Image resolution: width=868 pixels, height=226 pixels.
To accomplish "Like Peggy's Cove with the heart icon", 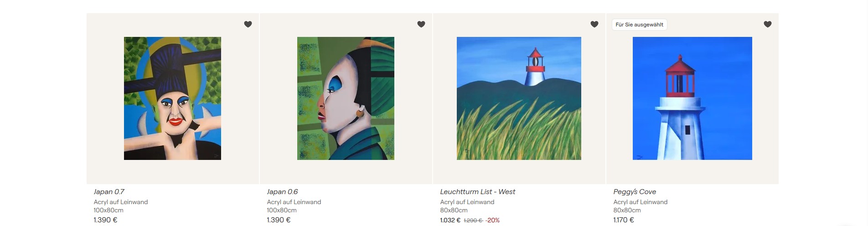I will (x=768, y=24).
